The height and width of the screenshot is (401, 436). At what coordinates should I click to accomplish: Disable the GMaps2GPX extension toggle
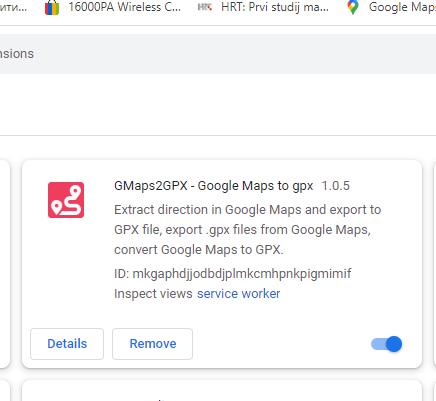[387, 344]
